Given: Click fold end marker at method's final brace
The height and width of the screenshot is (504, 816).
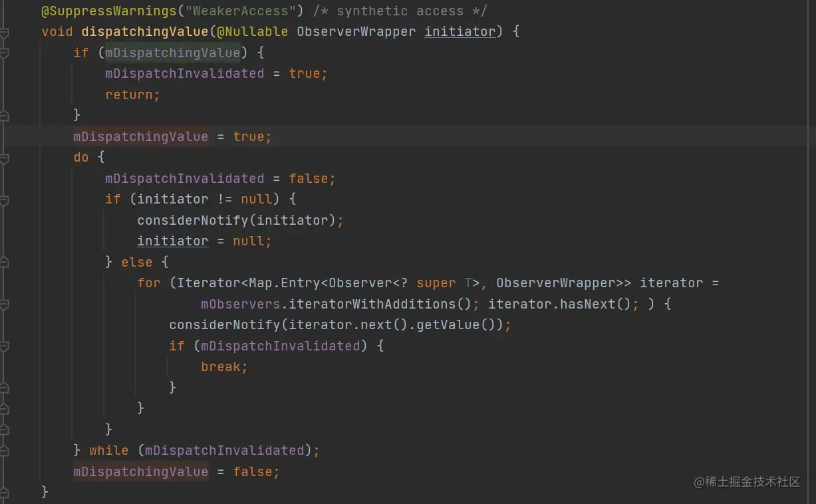Looking at the screenshot, I should (4, 493).
